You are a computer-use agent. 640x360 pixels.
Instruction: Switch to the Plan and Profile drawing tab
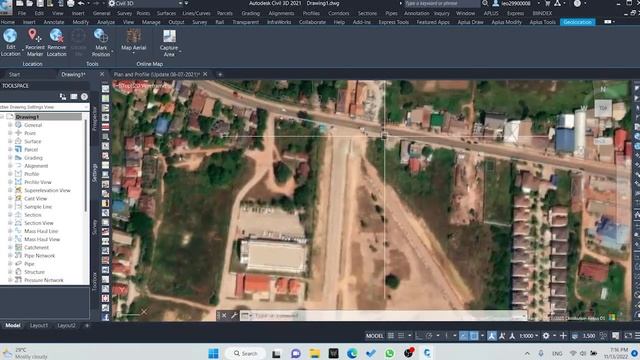click(157, 74)
